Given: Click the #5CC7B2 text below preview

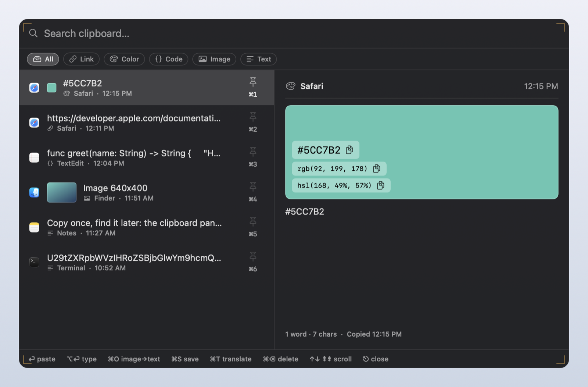Looking at the screenshot, I should (x=305, y=212).
